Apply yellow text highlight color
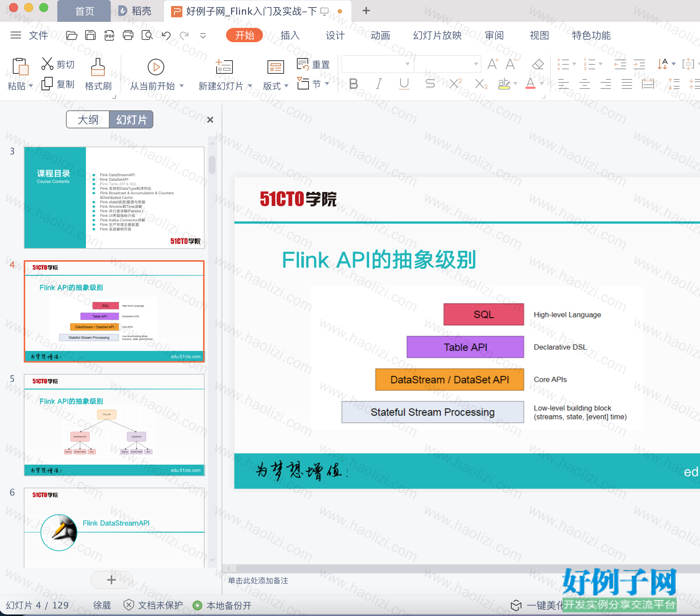 (504, 84)
